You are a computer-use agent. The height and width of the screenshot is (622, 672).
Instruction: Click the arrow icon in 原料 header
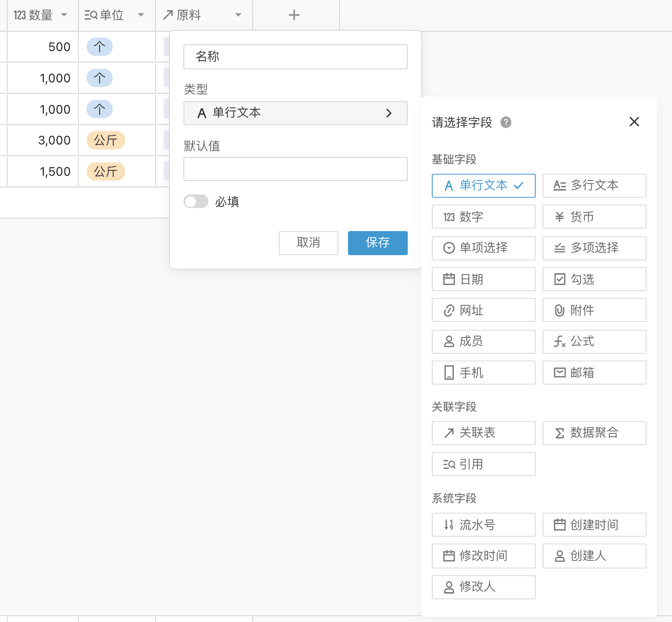tap(168, 15)
